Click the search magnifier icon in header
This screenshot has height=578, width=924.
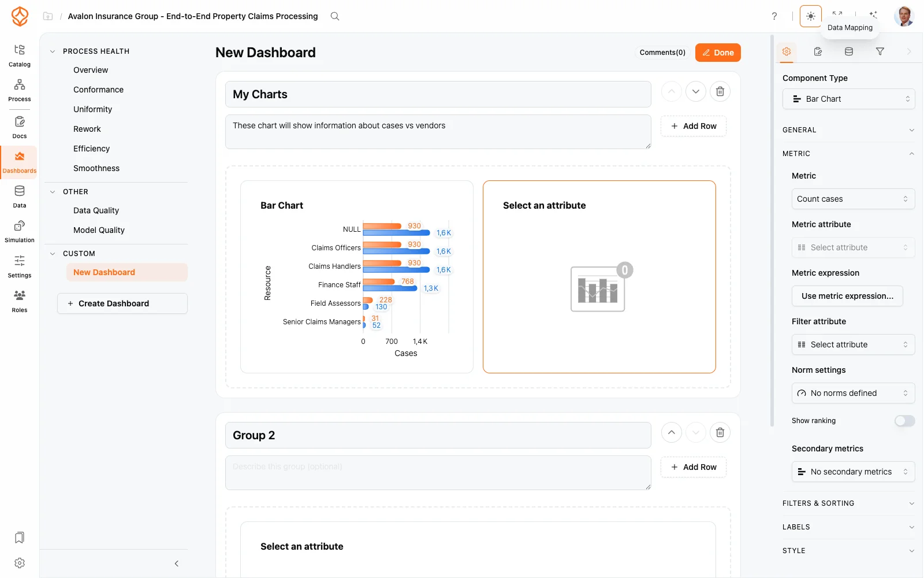[x=335, y=16]
